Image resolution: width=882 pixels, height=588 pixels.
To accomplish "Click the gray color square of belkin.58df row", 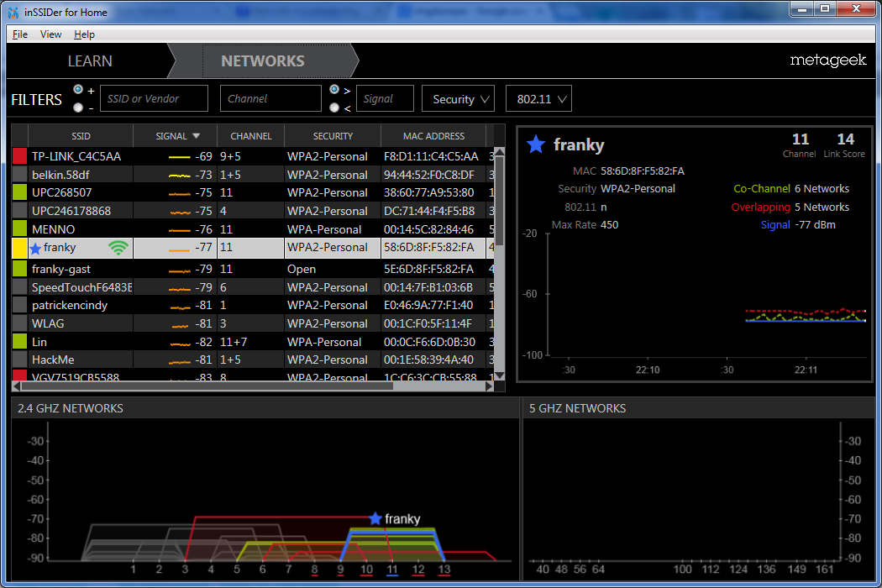I will click(19, 175).
